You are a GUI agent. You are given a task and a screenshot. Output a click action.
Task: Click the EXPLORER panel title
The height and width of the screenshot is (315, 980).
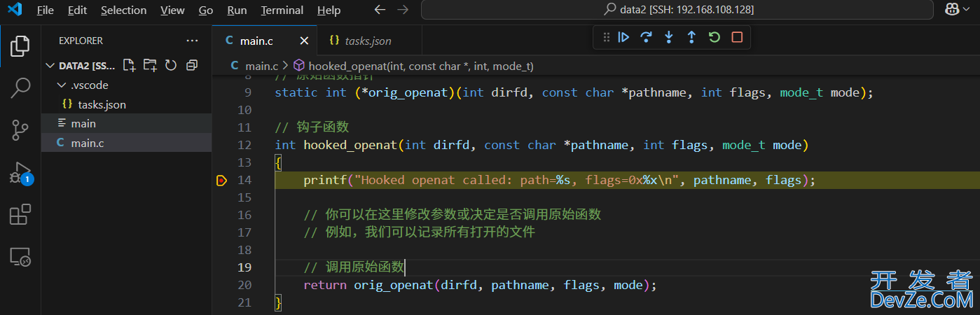81,41
